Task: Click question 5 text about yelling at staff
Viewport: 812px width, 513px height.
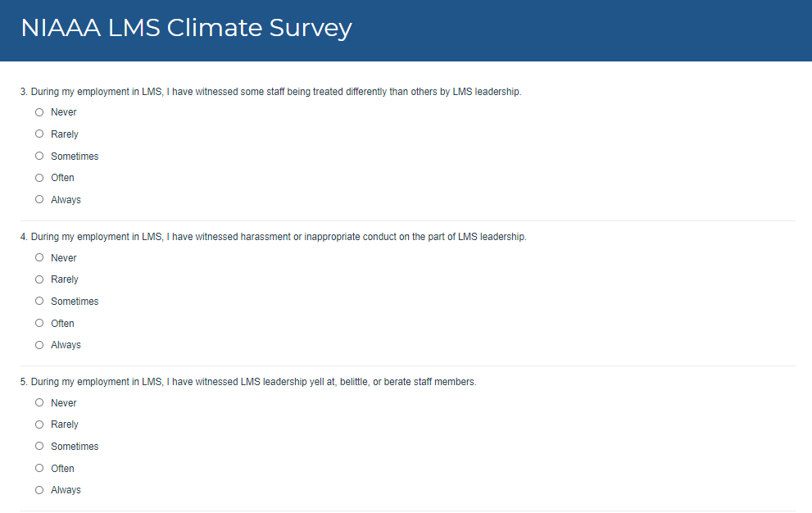Action: (247, 382)
